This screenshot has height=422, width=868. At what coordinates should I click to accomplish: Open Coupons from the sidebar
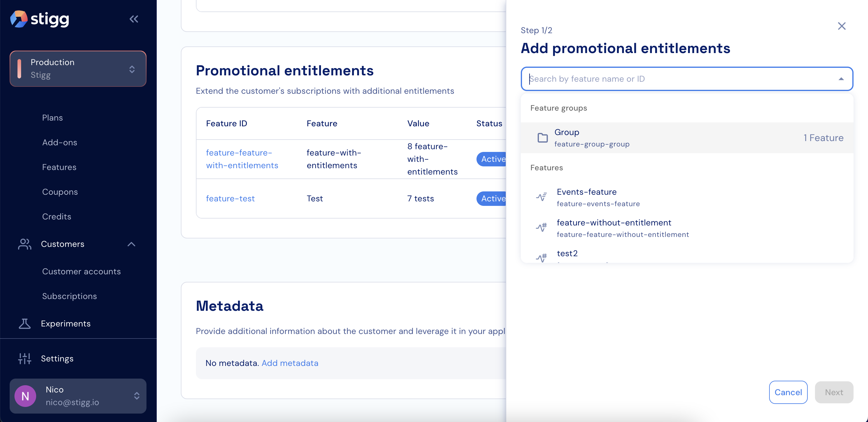point(60,192)
